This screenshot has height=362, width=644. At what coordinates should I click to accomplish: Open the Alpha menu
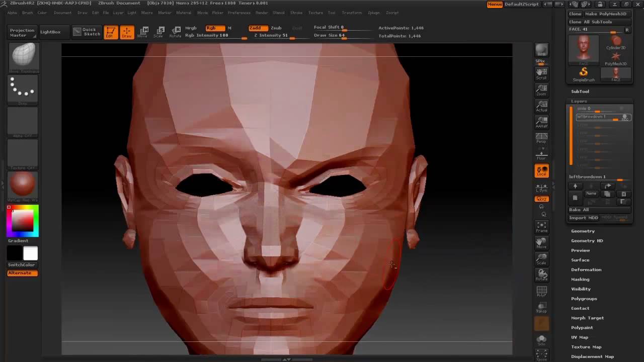coord(12,13)
